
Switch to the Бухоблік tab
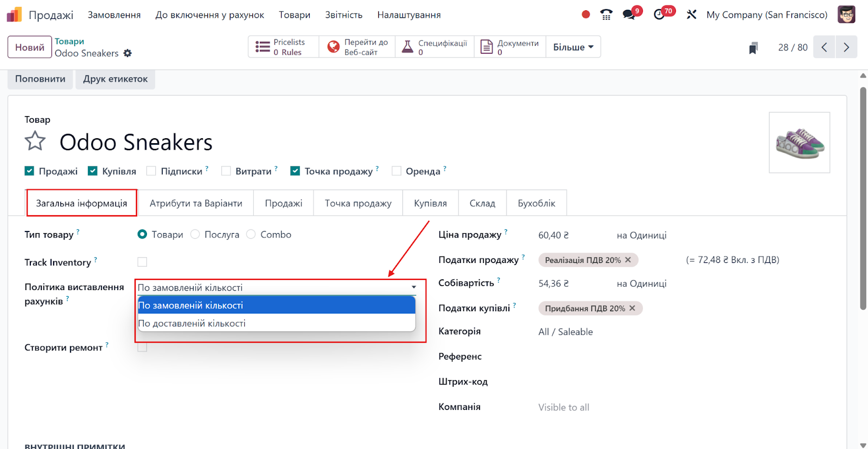537,203
